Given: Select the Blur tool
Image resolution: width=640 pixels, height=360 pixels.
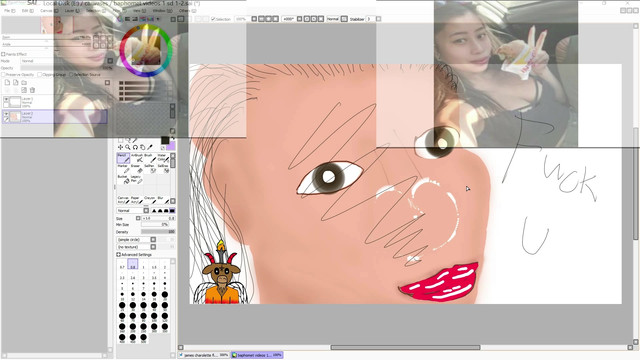Looking at the screenshot, I should click(163, 200).
